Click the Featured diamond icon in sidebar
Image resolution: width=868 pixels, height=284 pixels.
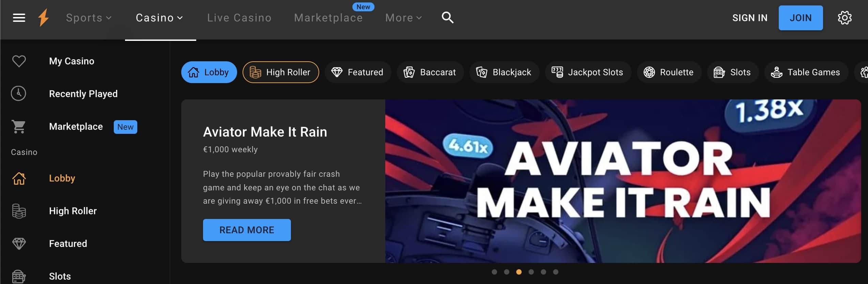tap(19, 243)
